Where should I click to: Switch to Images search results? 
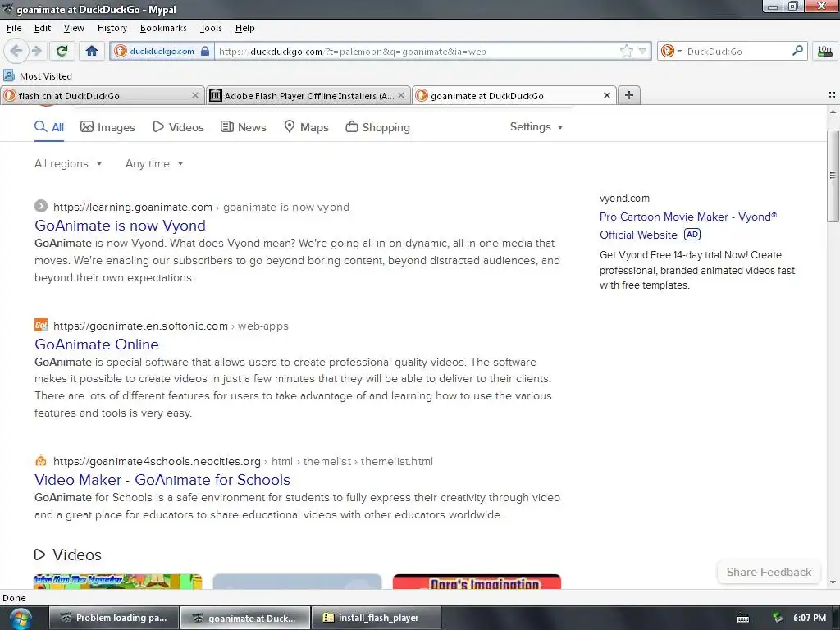point(107,127)
